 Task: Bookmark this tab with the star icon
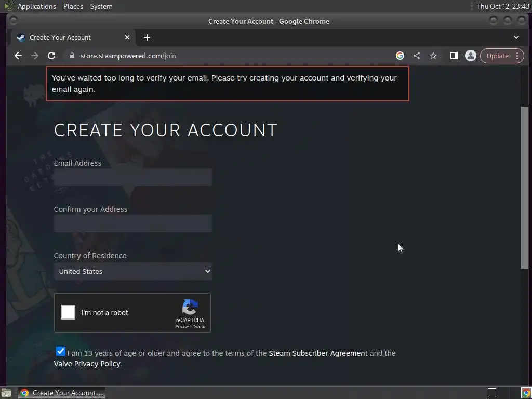tap(433, 56)
